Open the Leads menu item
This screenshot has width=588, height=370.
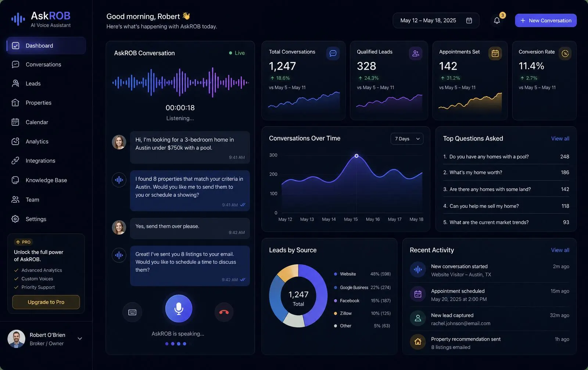pos(46,83)
